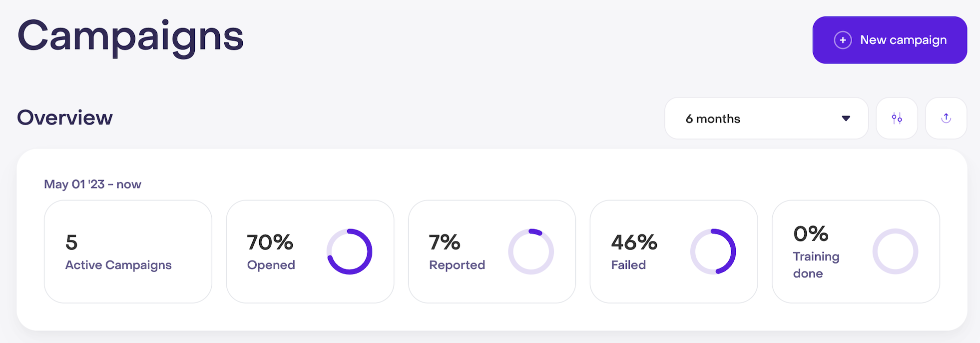Open the 6 months time range dropdown
Image resolution: width=980 pixels, height=343 pixels.
(x=766, y=118)
